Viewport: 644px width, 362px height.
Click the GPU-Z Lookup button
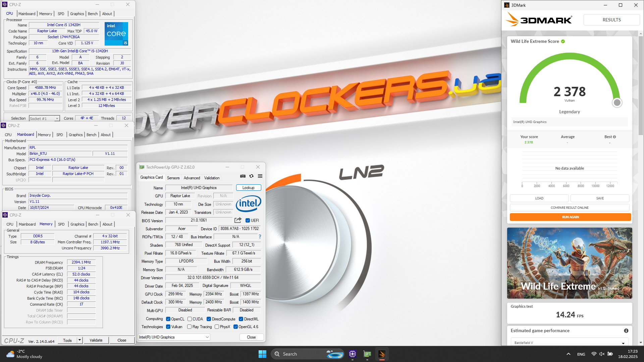pyautogui.click(x=249, y=188)
